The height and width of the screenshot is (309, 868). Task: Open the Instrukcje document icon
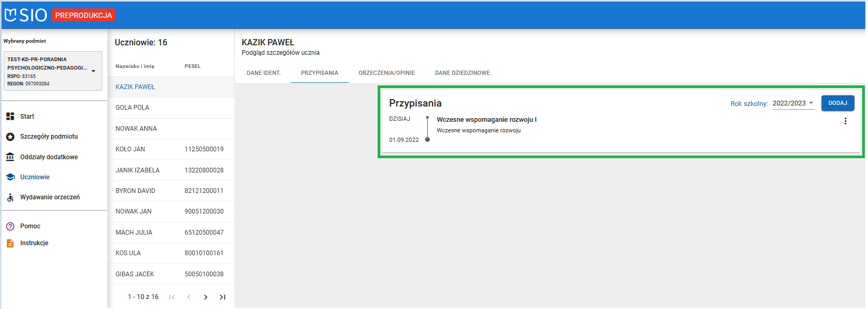pos(10,243)
